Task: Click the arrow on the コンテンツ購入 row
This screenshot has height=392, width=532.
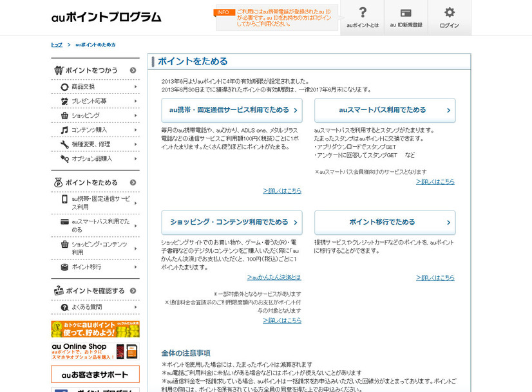Action: click(x=135, y=130)
